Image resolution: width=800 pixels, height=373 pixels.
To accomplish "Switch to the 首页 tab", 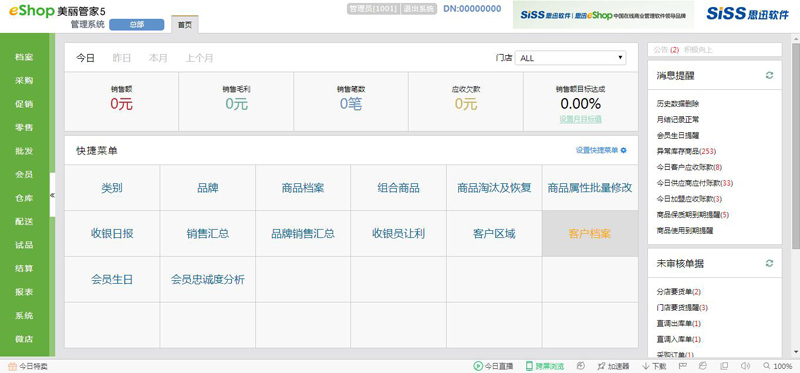I will (x=185, y=24).
